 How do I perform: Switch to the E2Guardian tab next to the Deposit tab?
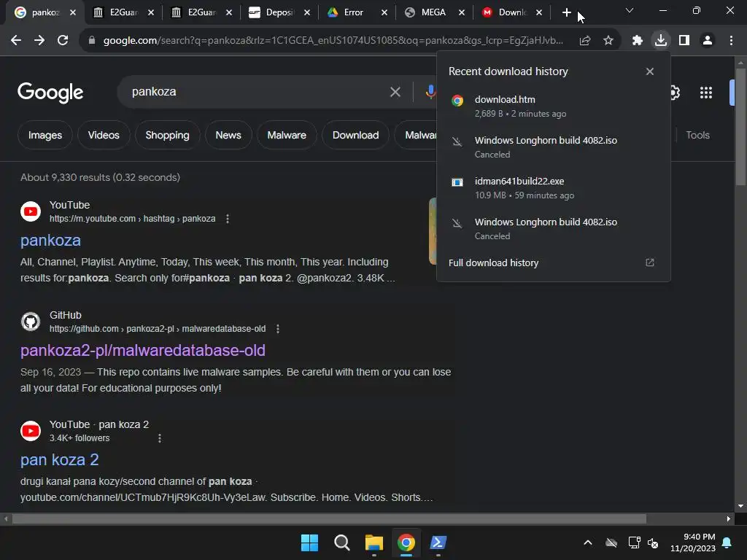pyautogui.click(x=201, y=12)
